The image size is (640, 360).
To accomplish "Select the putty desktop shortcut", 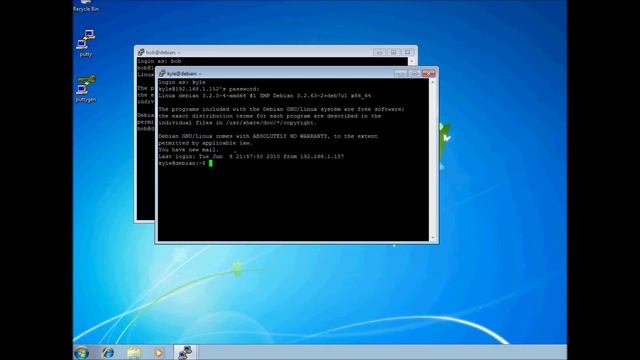I will tap(86, 42).
